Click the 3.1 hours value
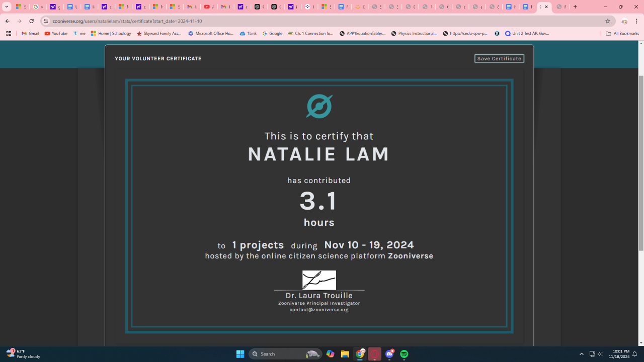Screen dimensions: 644x362 coord(318,201)
